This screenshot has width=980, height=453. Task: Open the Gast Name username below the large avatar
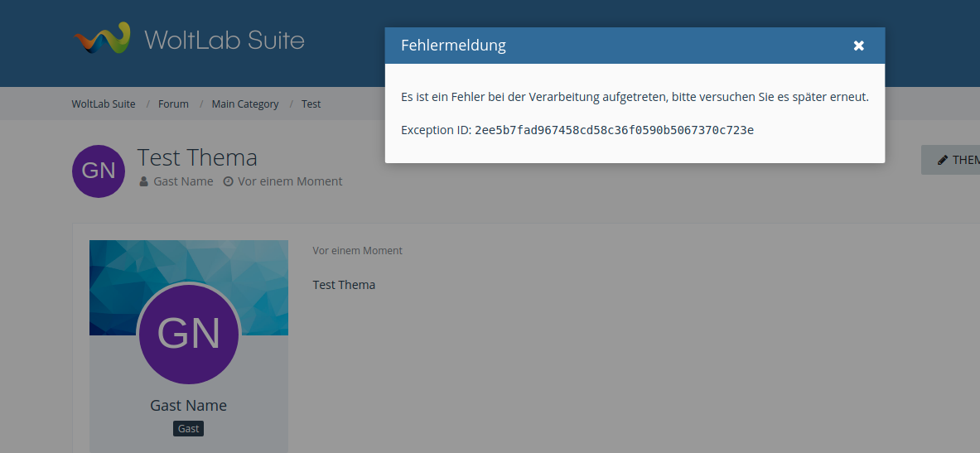tap(188, 406)
